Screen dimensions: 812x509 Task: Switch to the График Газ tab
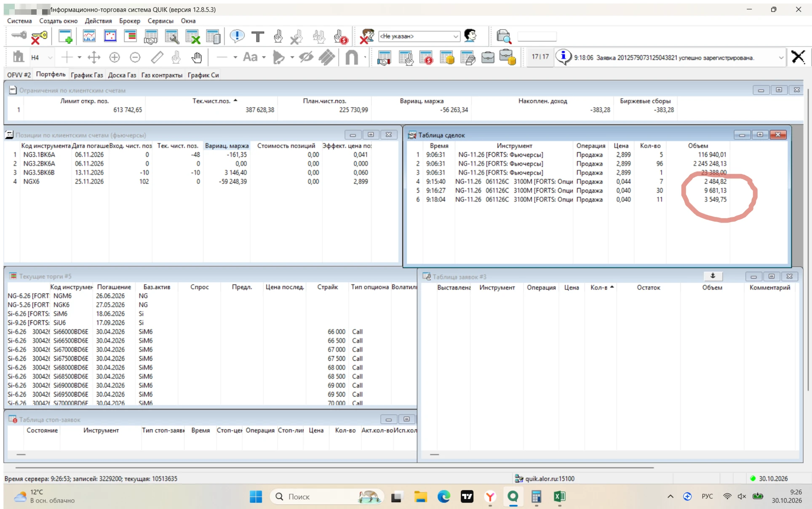(87, 75)
